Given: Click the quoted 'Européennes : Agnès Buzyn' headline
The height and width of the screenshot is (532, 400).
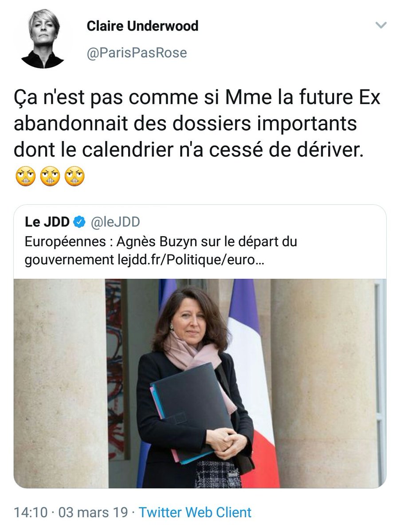Looking at the screenshot, I should (161, 243).
